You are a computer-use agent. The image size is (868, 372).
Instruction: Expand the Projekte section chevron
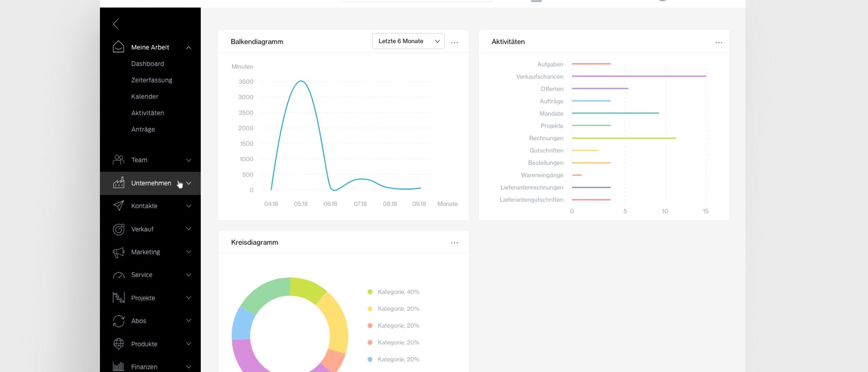click(189, 297)
